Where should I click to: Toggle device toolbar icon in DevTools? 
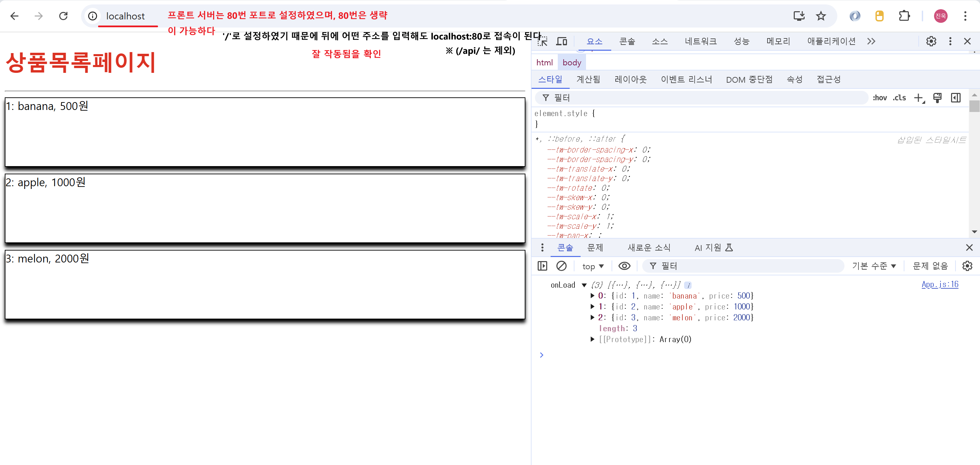562,42
